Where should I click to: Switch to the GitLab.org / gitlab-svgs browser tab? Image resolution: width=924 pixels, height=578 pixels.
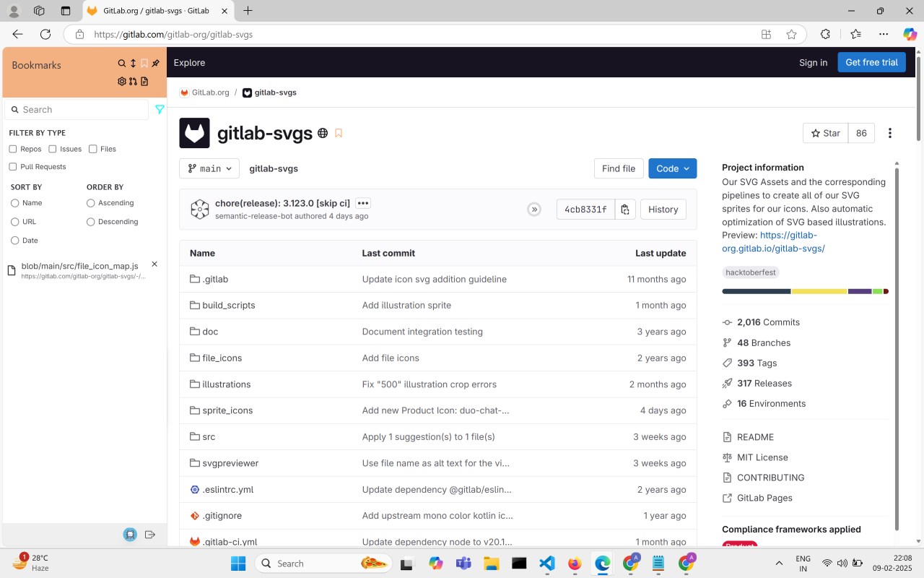pos(155,11)
